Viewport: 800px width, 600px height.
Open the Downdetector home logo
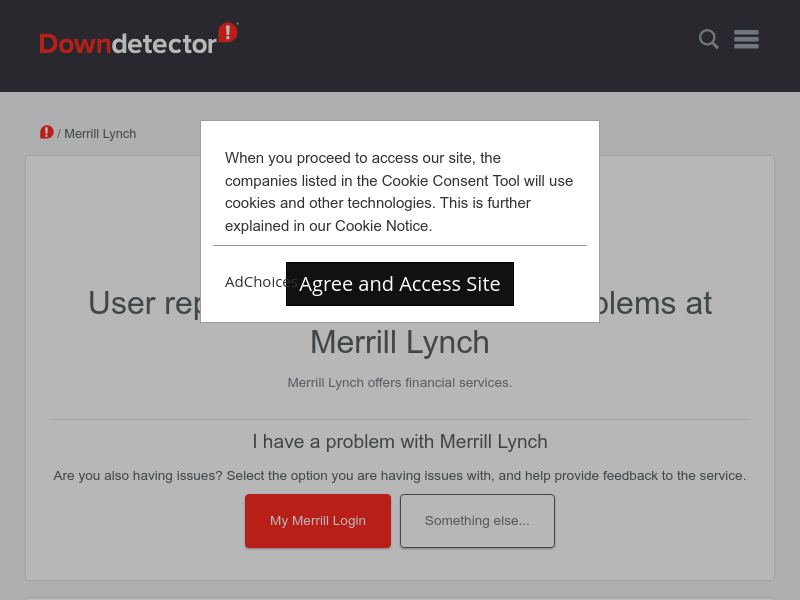(x=138, y=39)
